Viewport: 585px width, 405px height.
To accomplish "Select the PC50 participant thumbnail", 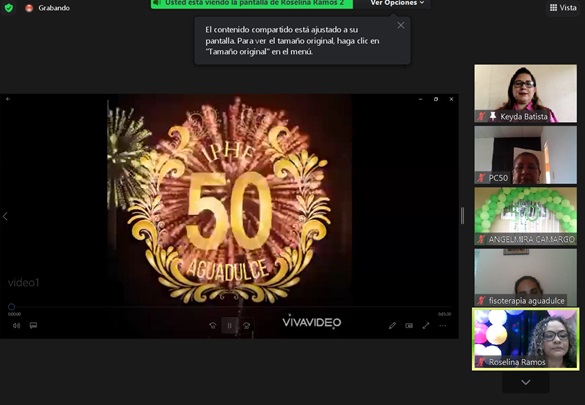I will 525,155.
